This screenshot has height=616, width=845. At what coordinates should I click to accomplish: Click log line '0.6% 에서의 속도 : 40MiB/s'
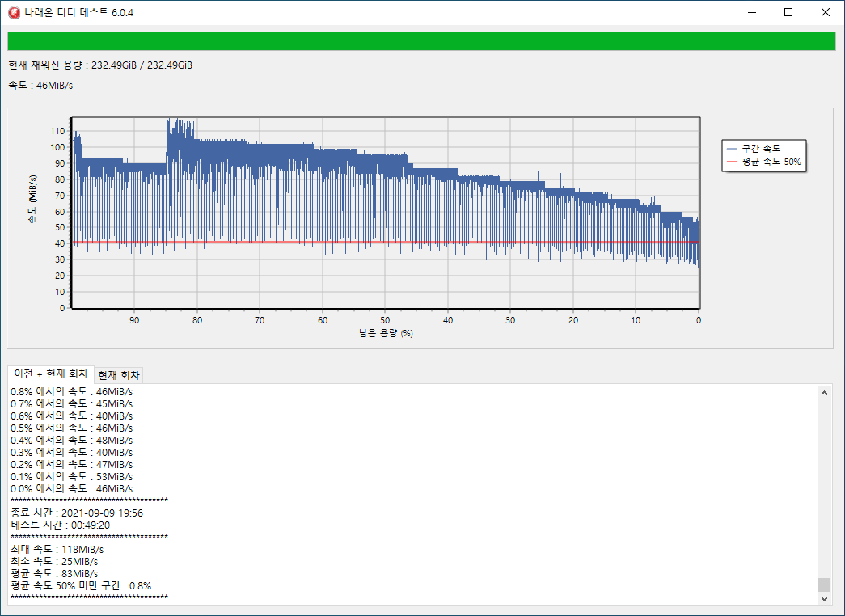pyautogui.click(x=72, y=416)
